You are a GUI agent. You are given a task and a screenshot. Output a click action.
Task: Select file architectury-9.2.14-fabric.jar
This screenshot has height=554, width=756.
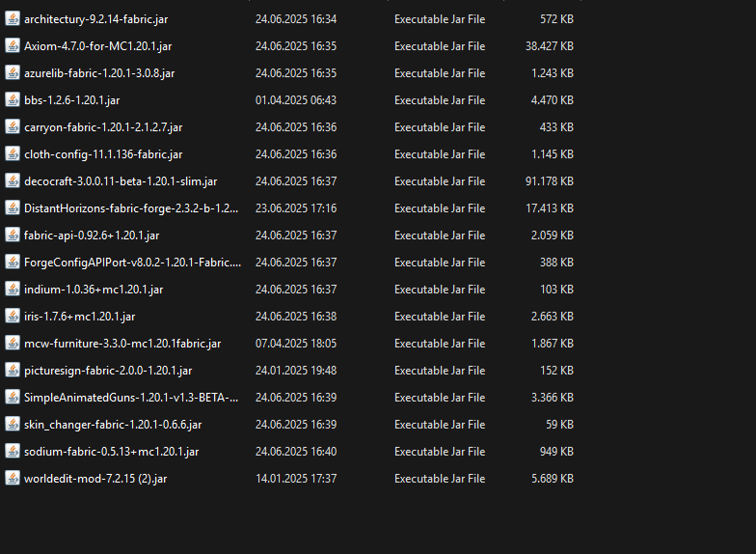96,19
